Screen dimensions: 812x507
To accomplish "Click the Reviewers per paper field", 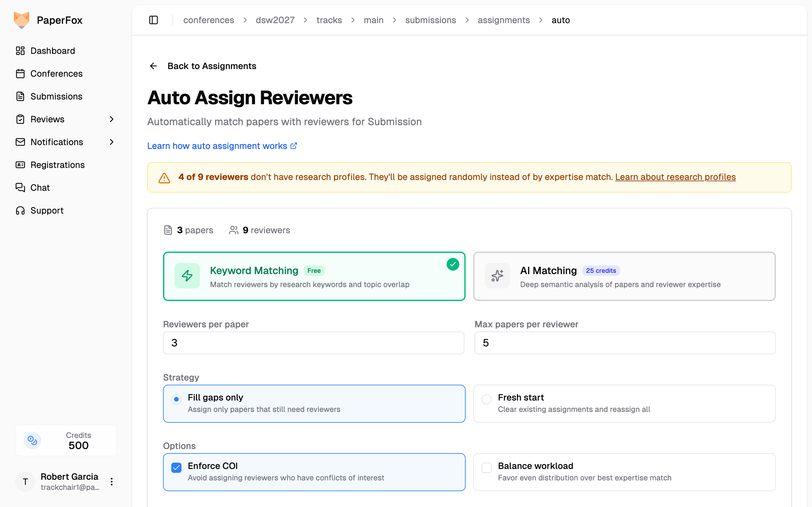I will (x=313, y=343).
